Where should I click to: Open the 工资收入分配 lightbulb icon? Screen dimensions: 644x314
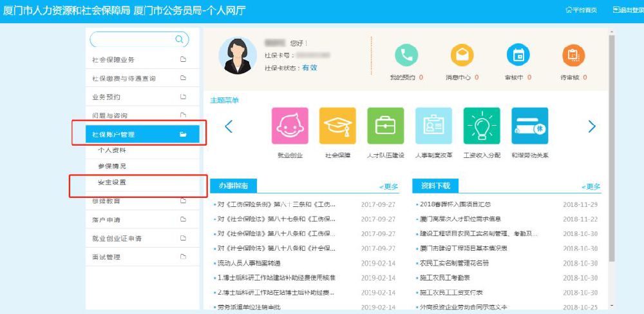point(482,126)
